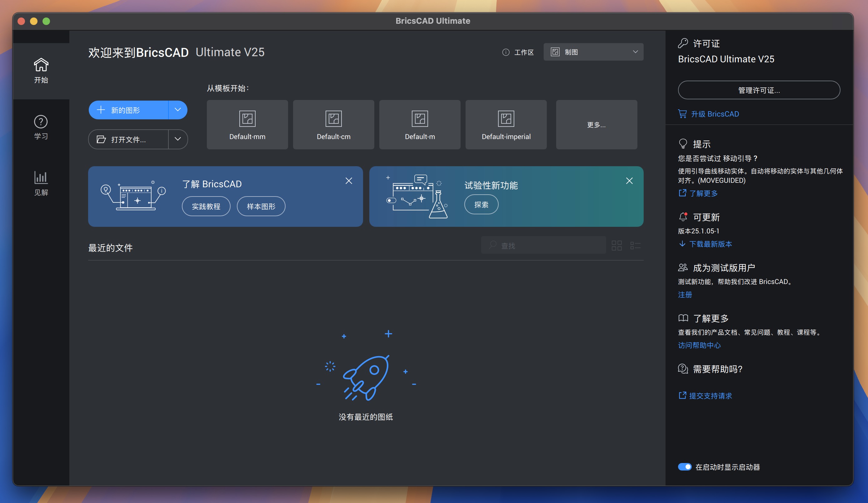Click the 从模板开始 label

coord(228,88)
